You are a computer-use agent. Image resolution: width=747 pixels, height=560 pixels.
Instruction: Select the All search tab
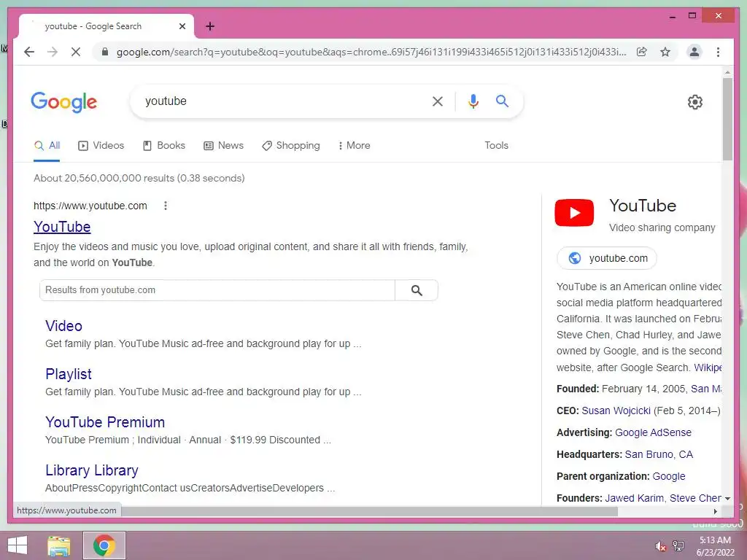[47, 146]
